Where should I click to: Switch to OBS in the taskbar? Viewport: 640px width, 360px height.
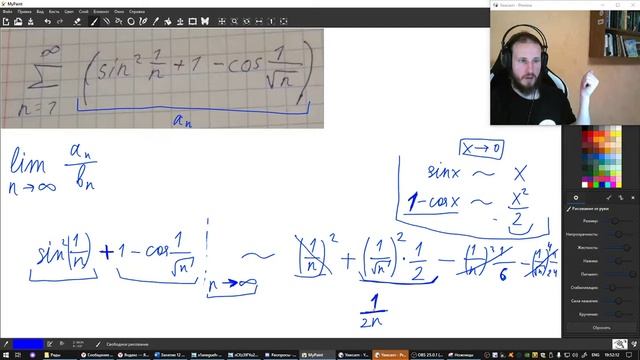(x=427, y=355)
